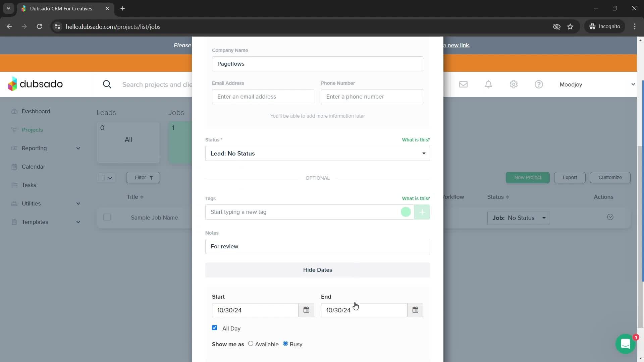644x362 pixels.
Task: Open End date calendar picker
Action: 415,310
